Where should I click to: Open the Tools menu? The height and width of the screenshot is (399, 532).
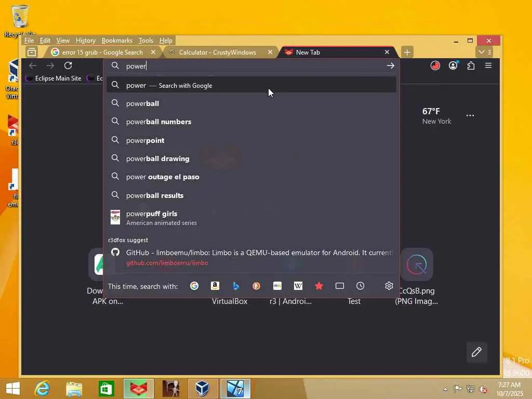pyautogui.click(x=146, y=41)
